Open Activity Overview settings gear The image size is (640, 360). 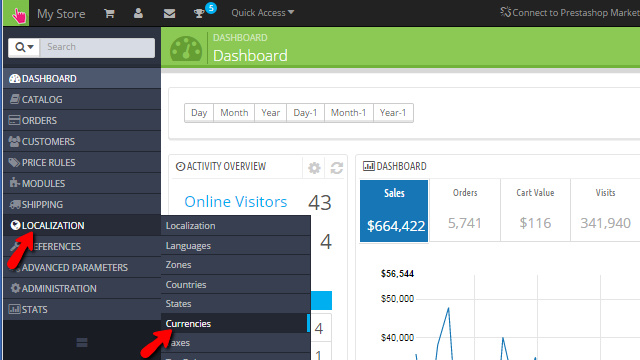click(x=314, y=168)
